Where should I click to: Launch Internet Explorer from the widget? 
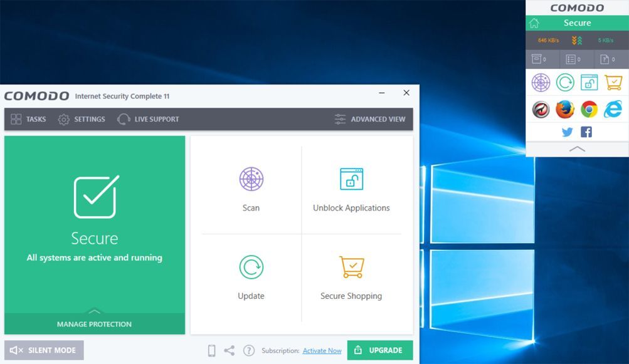click(x=613, y=109)
